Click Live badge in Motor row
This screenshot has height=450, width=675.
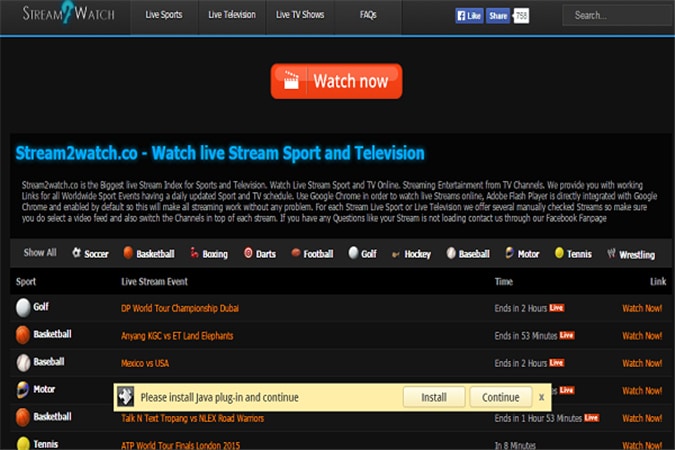(x=567, y=390)
